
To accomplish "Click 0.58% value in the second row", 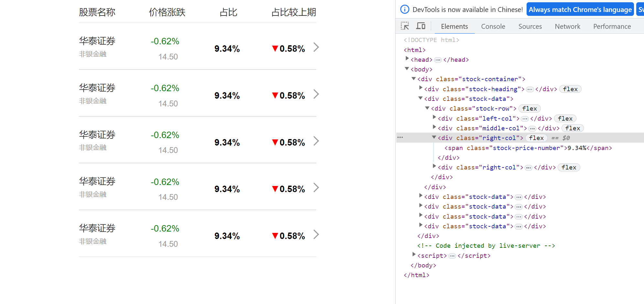I will pos(292,96).
